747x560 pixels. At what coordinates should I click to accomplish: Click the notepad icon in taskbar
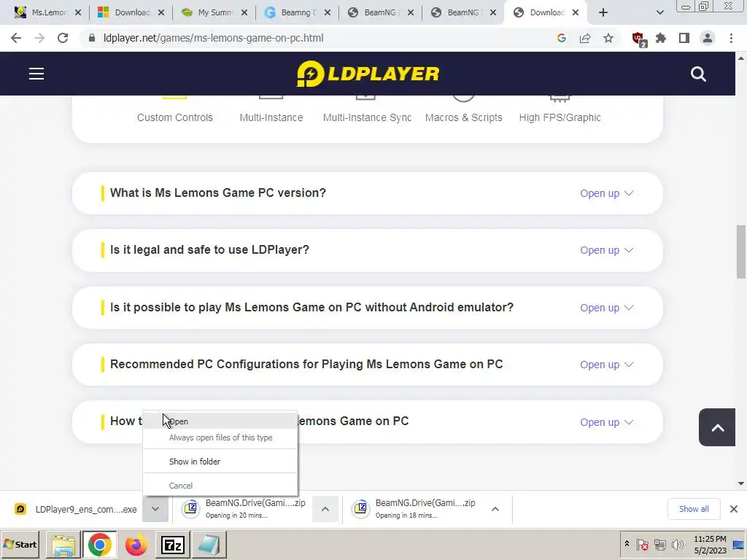[x=209, y=545]
